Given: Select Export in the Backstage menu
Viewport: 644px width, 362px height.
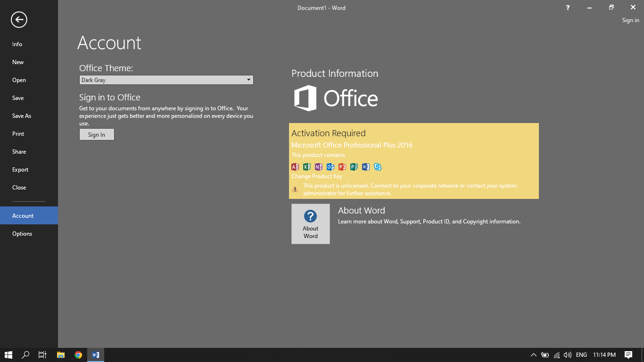Looking at the screenshot, I should (29, 170).
